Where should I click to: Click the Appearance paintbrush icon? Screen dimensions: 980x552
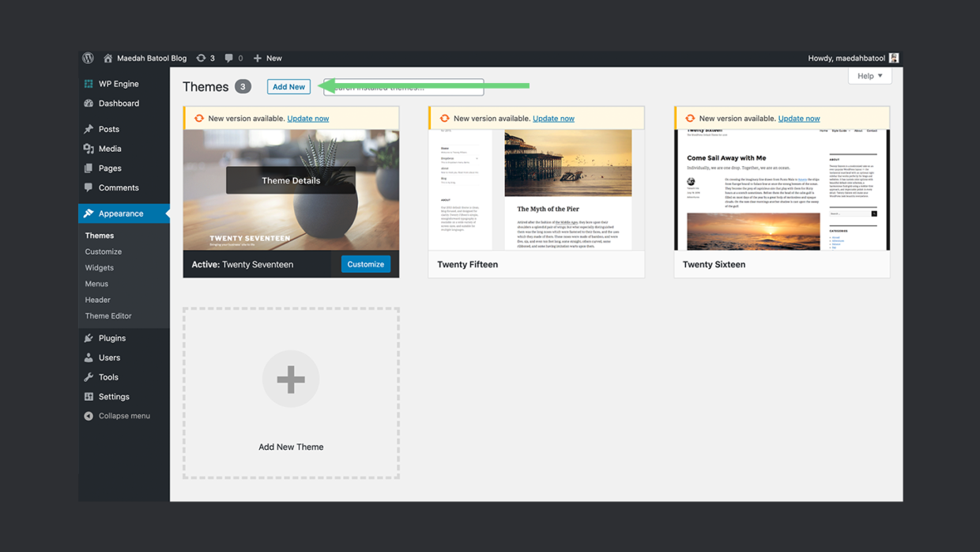click(89, 214)
